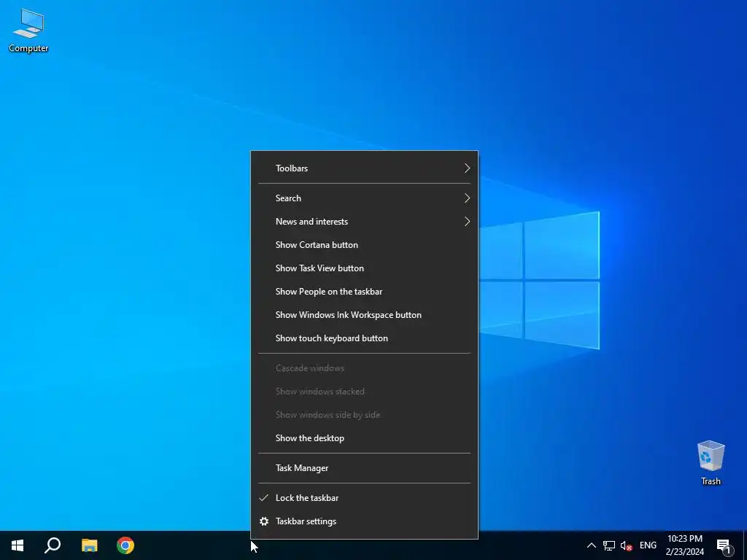The image size is (747, 560).
Task: Show hidden system tray icons
Action: pyautogui.click(x=591, y=545)
